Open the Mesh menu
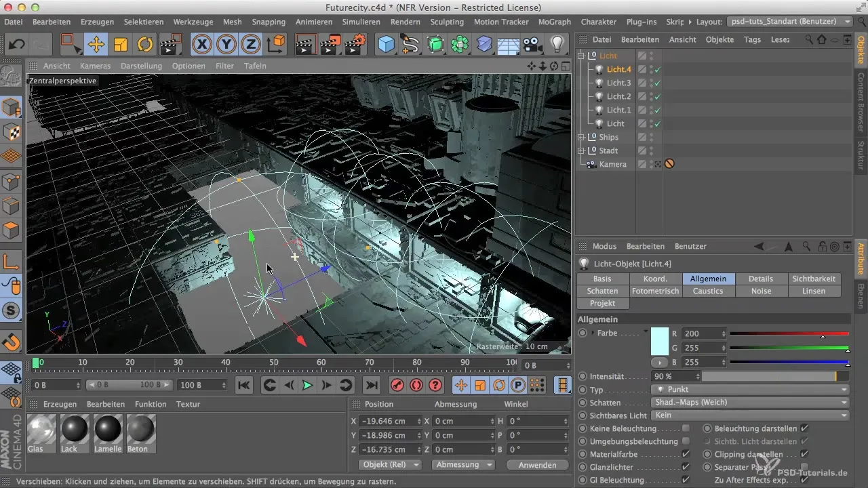868x488 pixels. pyautogui.click(x=232, y=22)
